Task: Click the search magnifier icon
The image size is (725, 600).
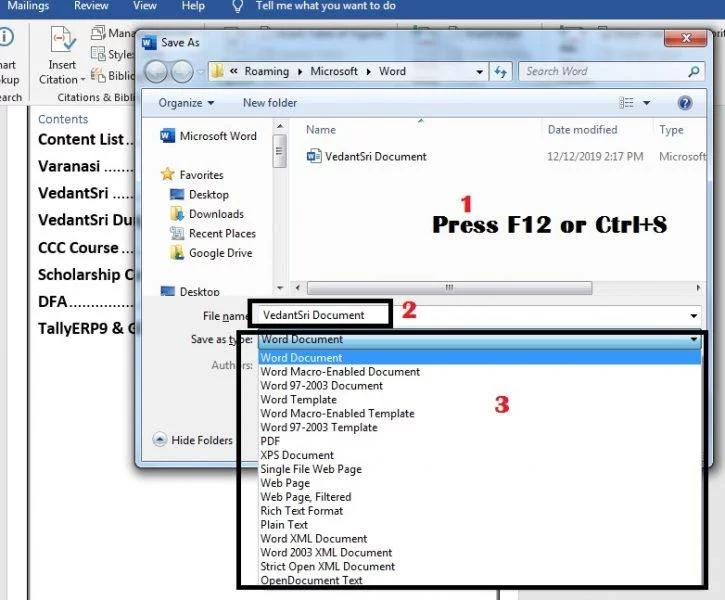Action: tap(693, 72)
